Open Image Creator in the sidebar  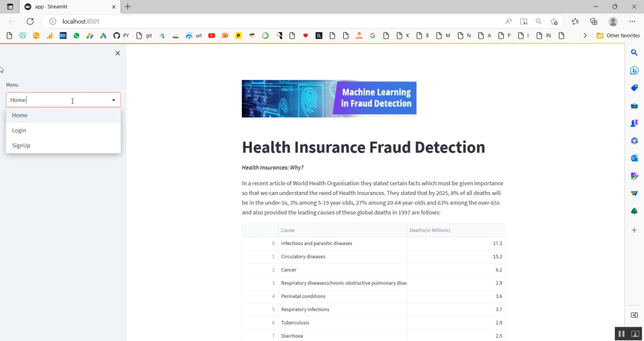point(634,176)
